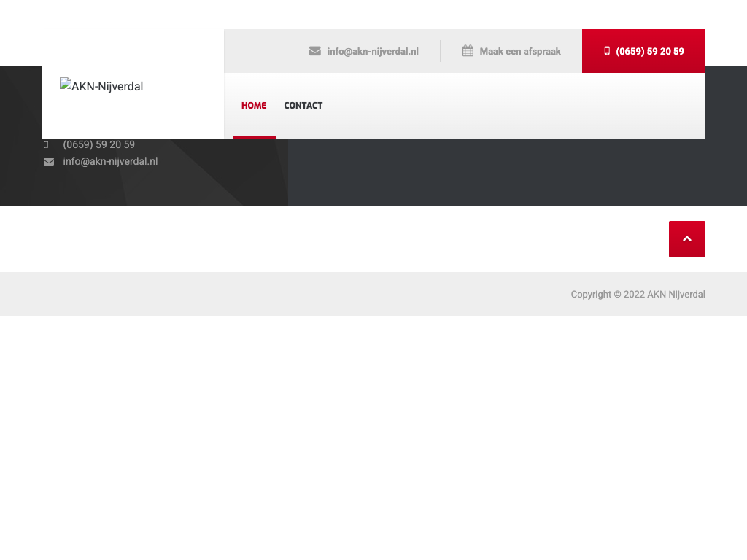Click the Copyright © 2022 AKN Nijverdal text
Screen dimensions: 747x560
point(638,295)
